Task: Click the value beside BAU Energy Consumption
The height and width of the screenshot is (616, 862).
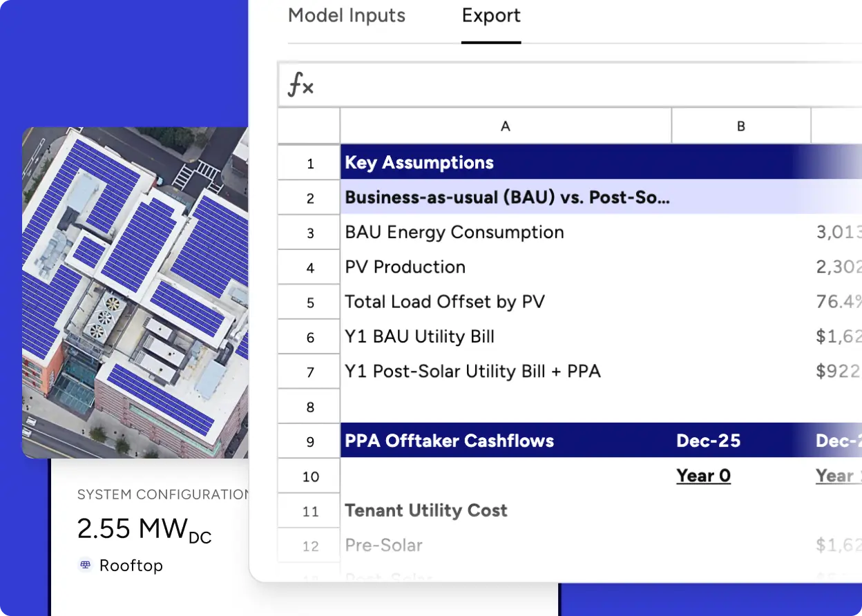Action: 839,233
